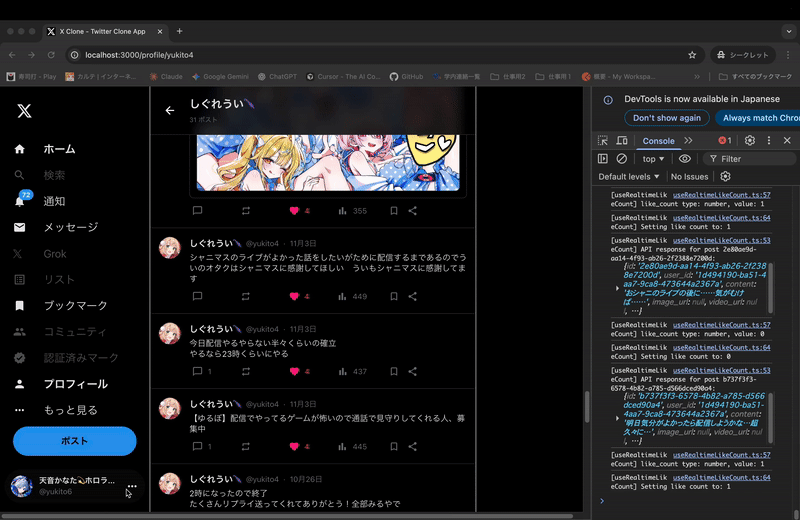Toggle the like heart on the 【ゆるぼ】 post
The image size is (800, 520).
coord(294,446)
